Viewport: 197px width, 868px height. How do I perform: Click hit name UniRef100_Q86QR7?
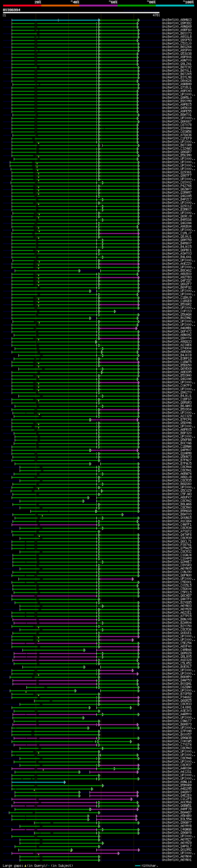coord(177,152)
